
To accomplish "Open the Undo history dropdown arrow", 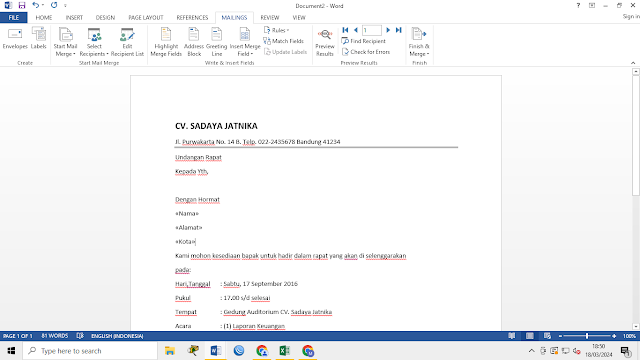I will point(43,5).
